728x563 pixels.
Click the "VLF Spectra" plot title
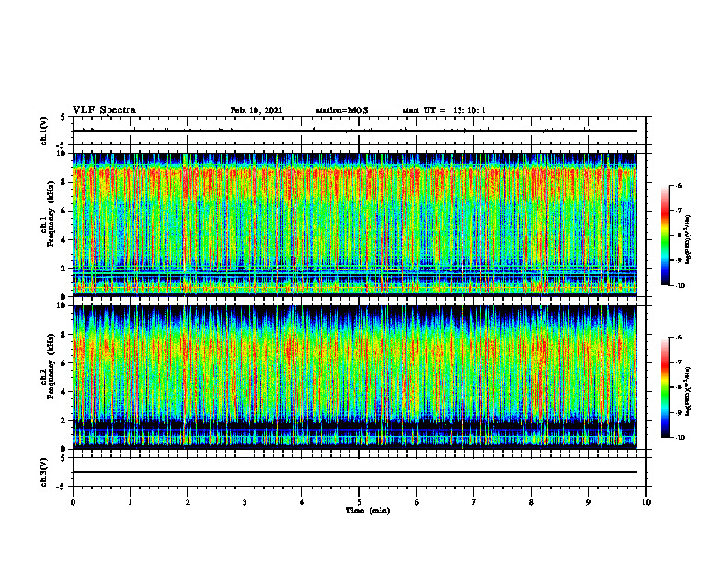coord(104,110)
